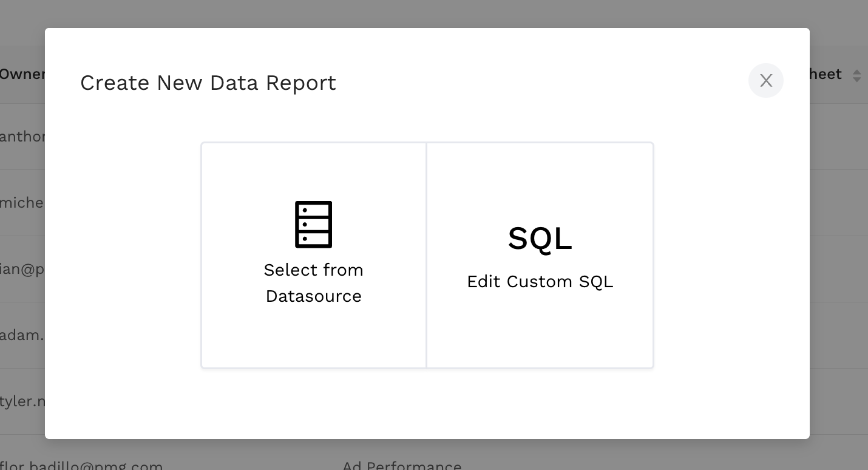Click the flor.badillo@pmg.com owner cell

tap(81, 466)
